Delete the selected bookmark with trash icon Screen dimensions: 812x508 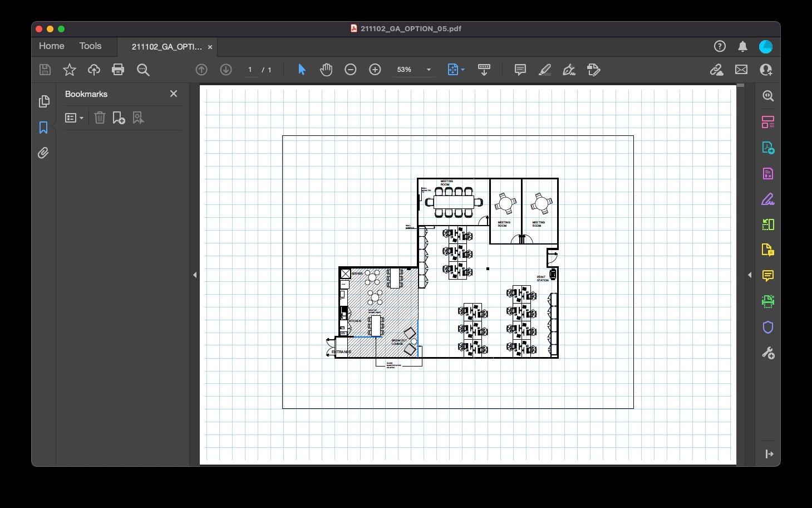[100, 118]
